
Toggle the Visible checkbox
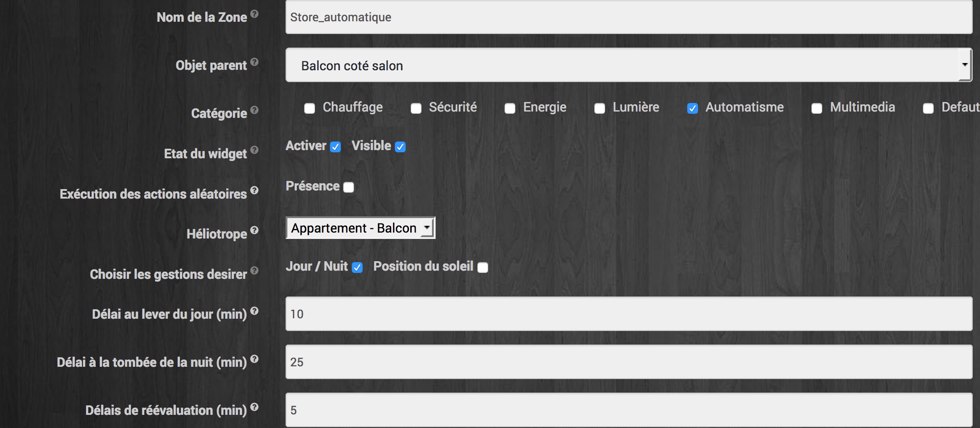pyautogui.click(x=400, y=147)
